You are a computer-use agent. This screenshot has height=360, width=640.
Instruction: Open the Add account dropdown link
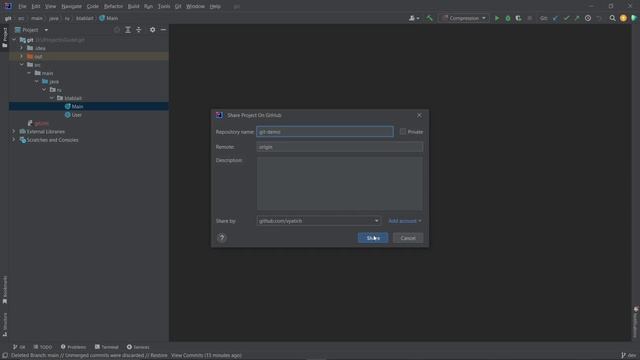tap(405, 221)
